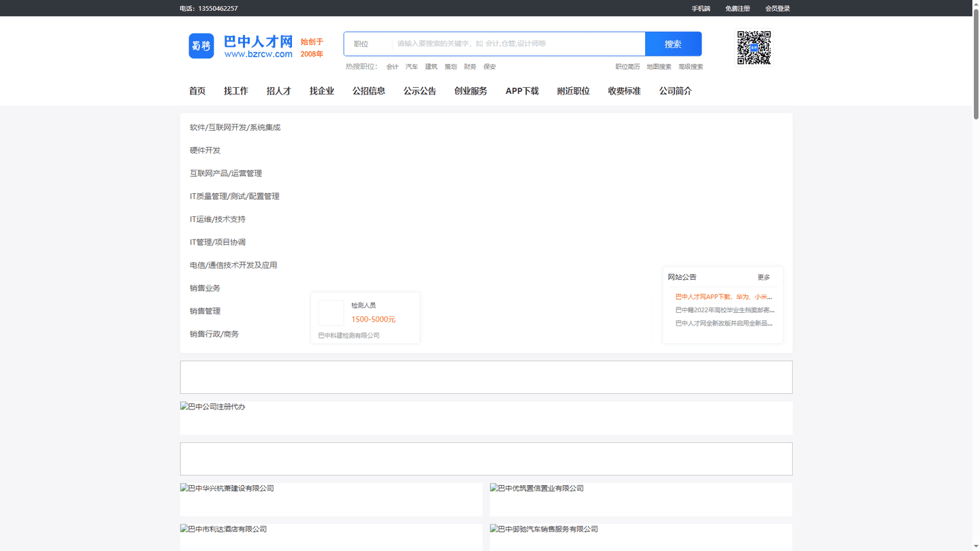The height and width of the screenshot is (551, 980).
Task: Open the 附近职位 nav item
Action: point(574,91)
